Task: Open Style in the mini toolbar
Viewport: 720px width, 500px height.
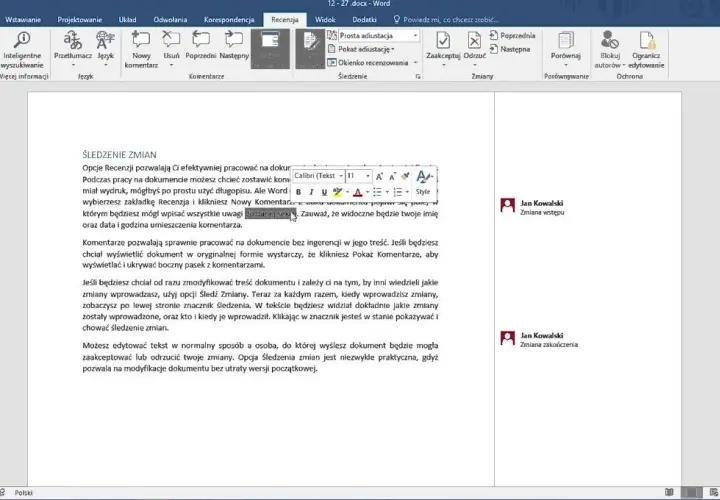Action: click(423, 182)
